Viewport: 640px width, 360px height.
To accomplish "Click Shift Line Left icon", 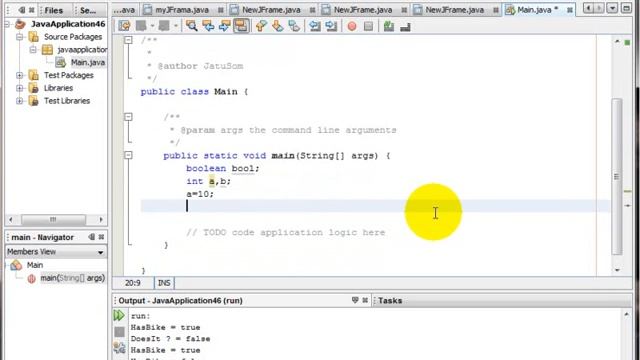I will 315,27.
